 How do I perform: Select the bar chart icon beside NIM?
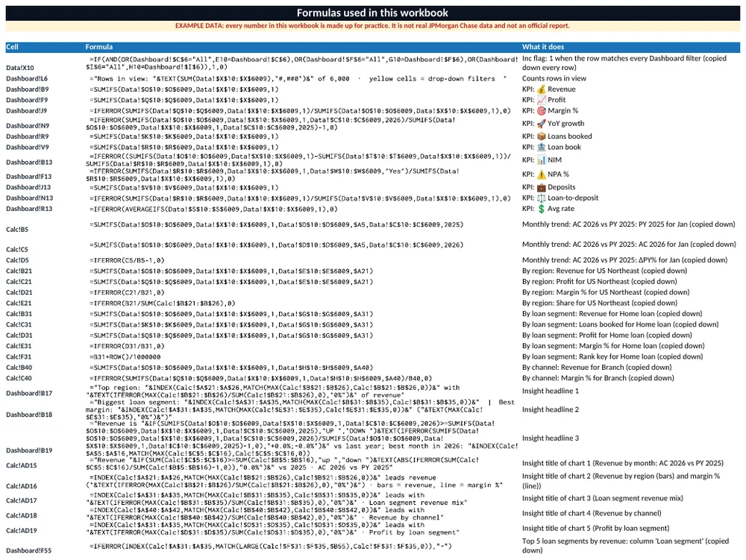541,160
